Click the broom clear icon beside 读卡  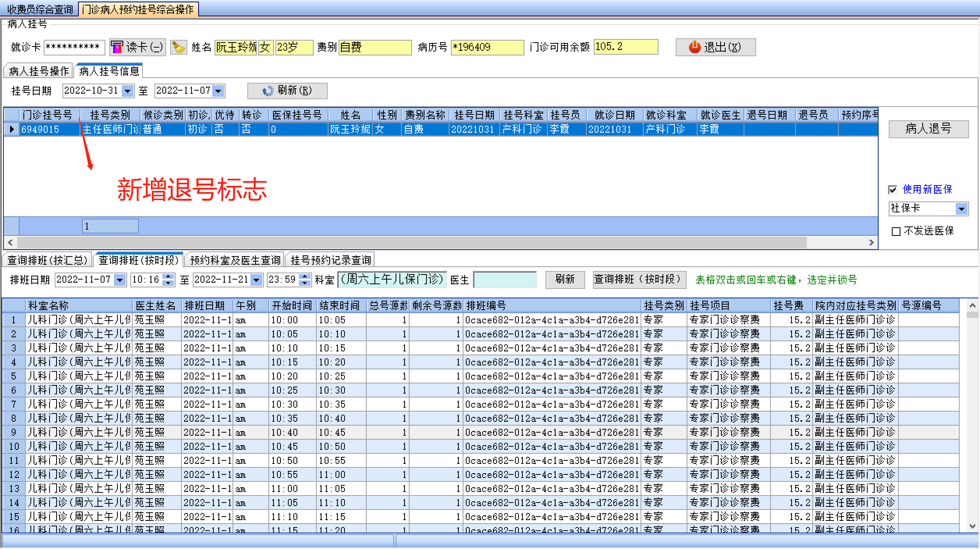tap(179, 47)
